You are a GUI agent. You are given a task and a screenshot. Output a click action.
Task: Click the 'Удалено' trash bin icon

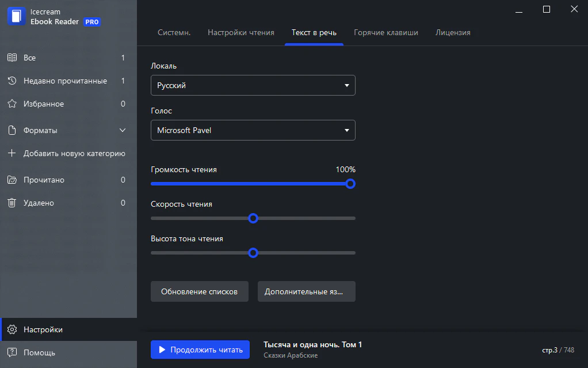coord(12,203)
